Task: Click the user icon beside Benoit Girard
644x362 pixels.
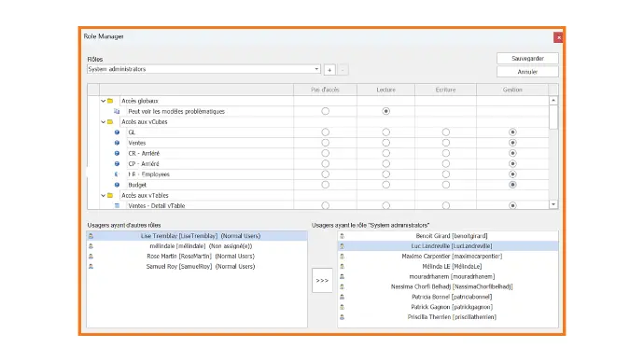Action: [343, 236]
